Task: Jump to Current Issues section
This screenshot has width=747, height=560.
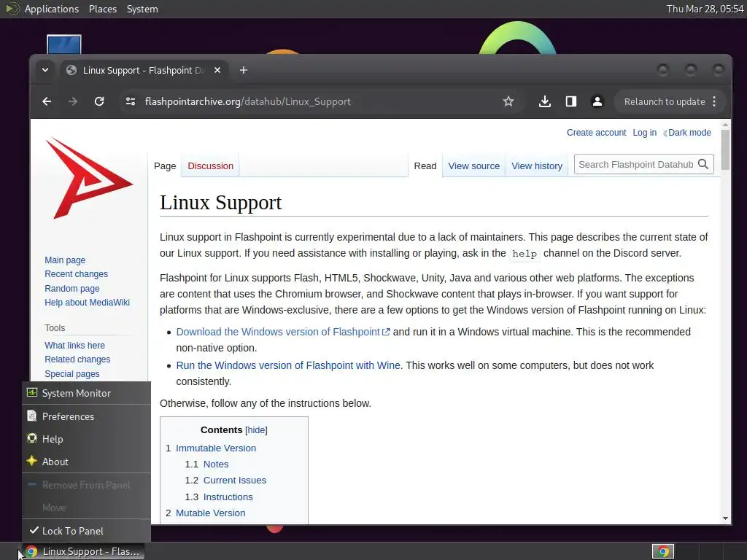Action: (x=235, y=481)
